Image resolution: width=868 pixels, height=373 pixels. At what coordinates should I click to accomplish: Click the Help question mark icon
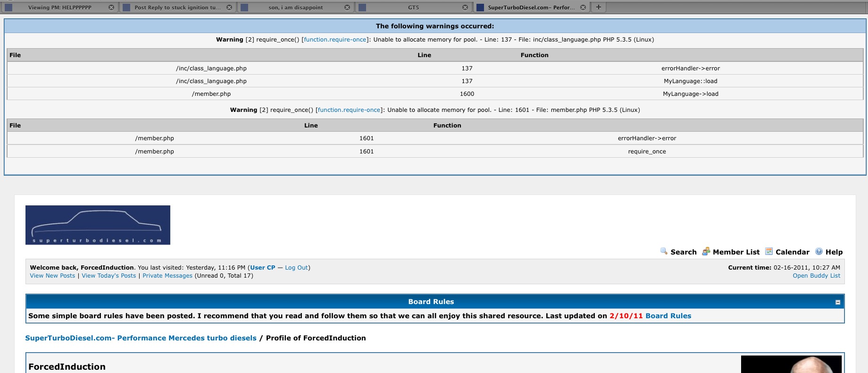819,251
